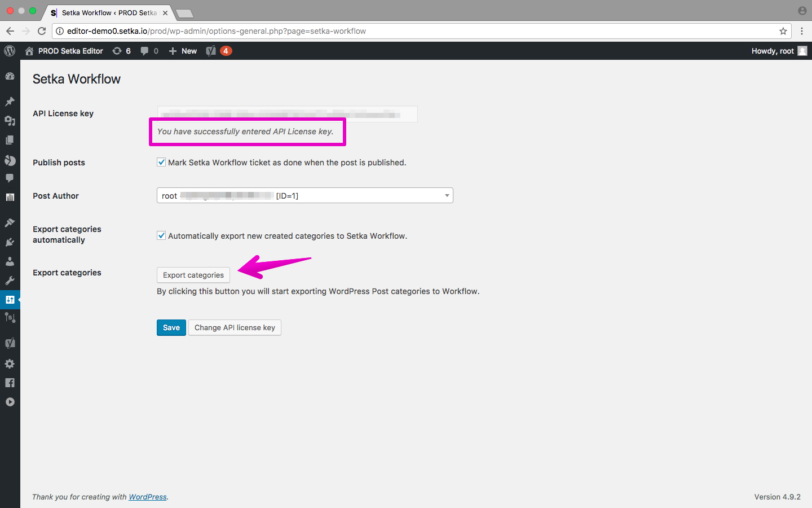Open the PROD Setka Editor site menu

pos(64,51)
